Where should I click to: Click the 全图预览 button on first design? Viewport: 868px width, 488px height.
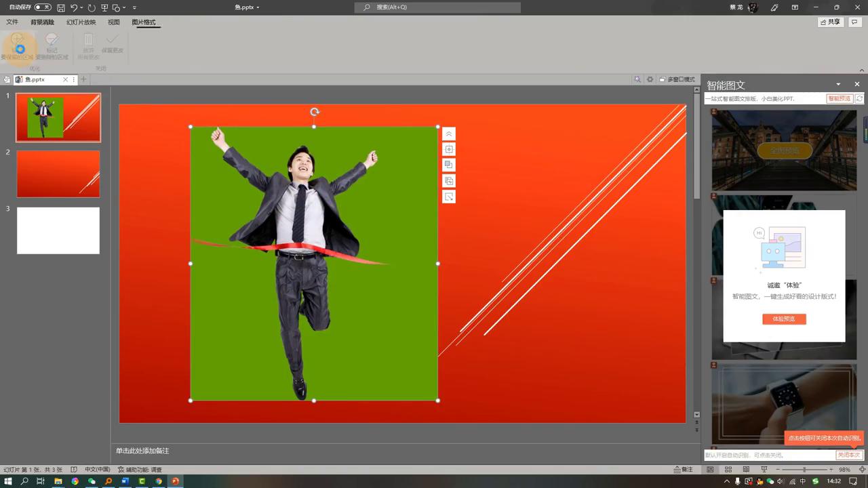click(x=785, y=150)
